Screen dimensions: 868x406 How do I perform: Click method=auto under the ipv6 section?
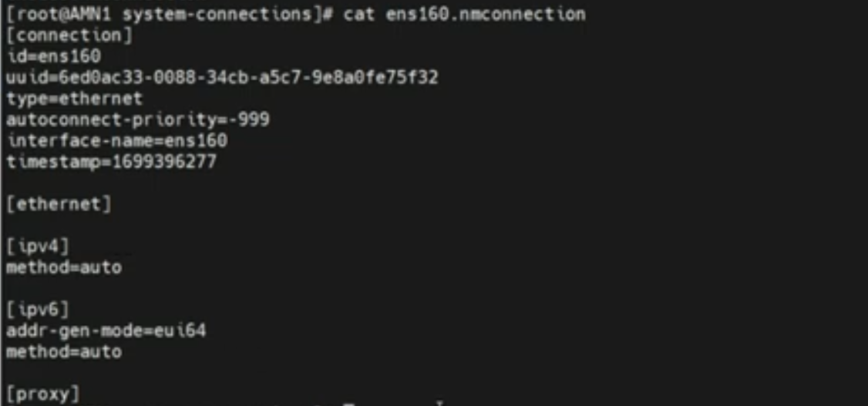(64, 352)
